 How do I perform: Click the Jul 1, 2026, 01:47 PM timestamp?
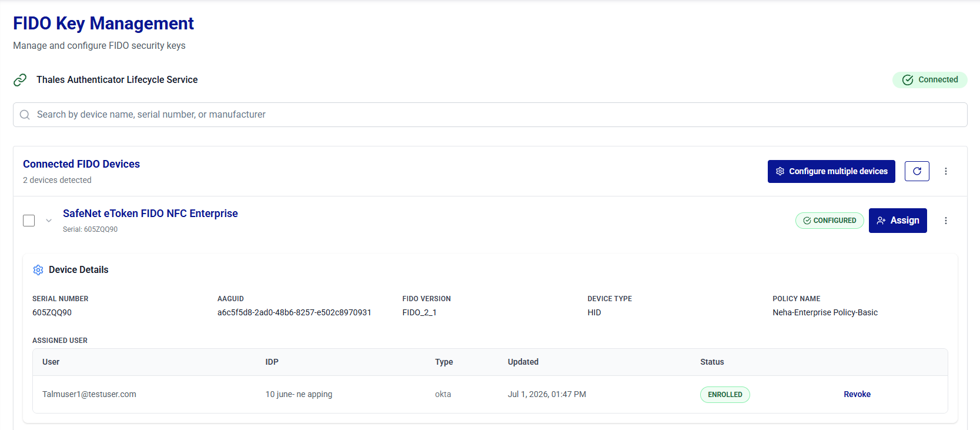[547, 394]
